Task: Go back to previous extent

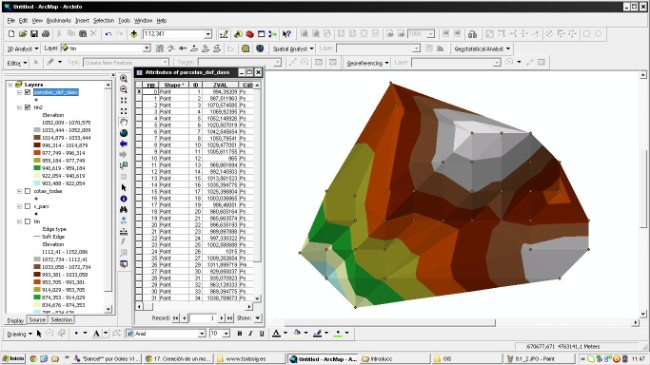Action: coord(124,144)
